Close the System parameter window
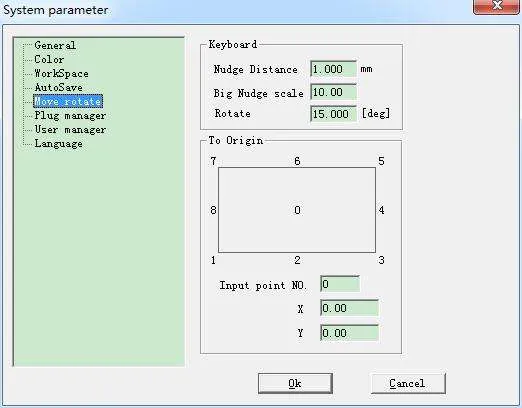This screenshot has height=408, width=522. pyautogui.click(x=496, y=7)
